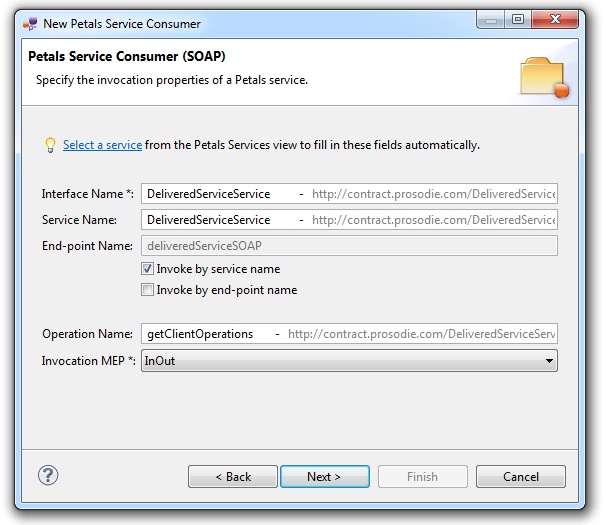Click the dialog title bar text
This screenshot has height=525, width=606.
(x=122, y=23)
